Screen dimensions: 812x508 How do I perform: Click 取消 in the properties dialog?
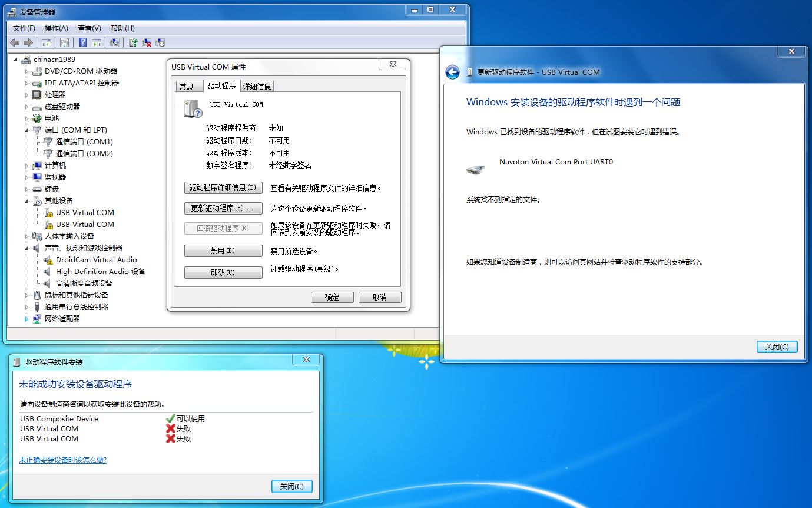click(x=380, y=297)
